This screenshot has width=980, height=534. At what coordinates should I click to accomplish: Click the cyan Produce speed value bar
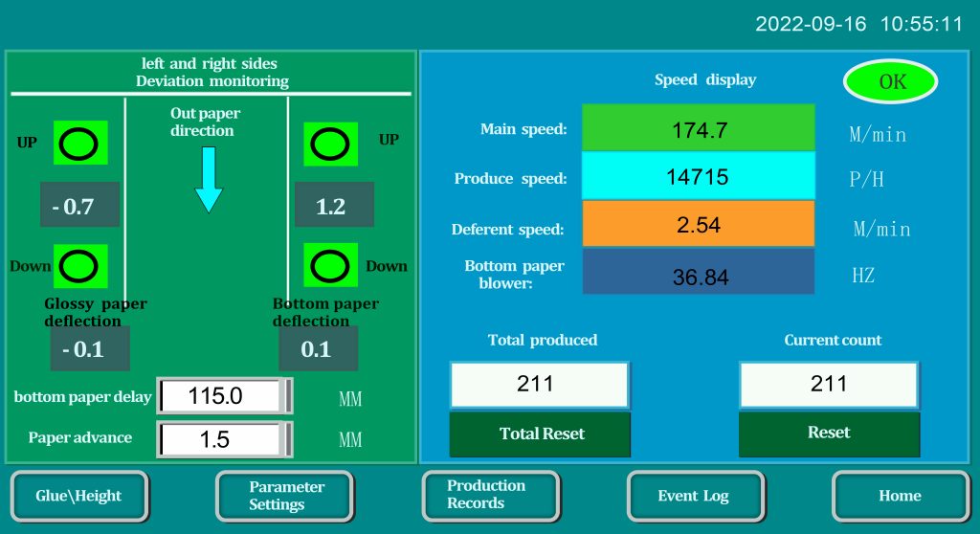click(699, 177)
